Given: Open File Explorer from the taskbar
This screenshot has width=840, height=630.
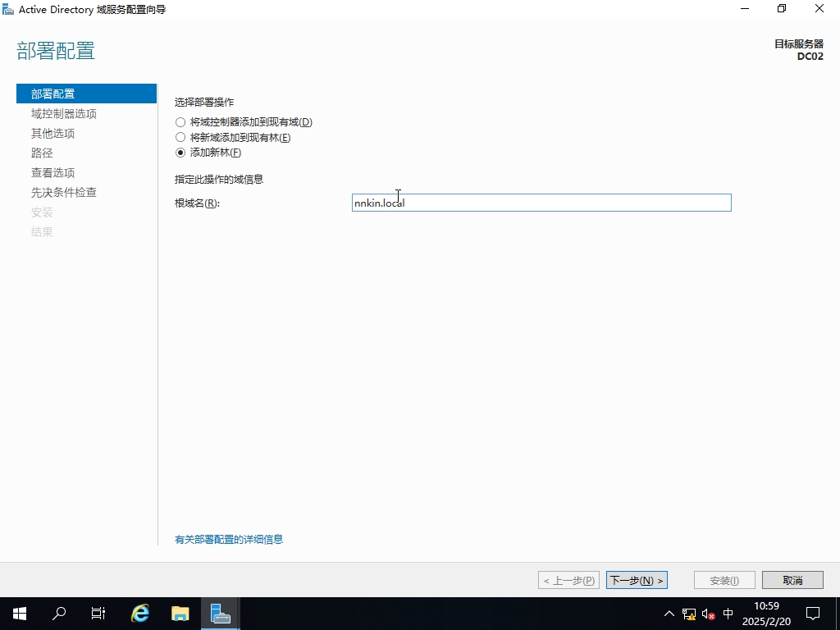Looking at the screenshot, I should pos(180,613).
